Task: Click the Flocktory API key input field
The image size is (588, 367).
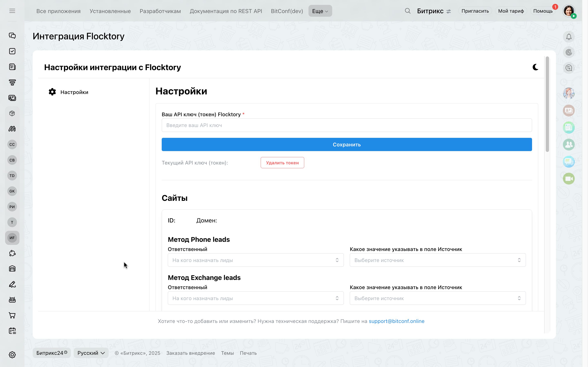Action: click(346, 125)
